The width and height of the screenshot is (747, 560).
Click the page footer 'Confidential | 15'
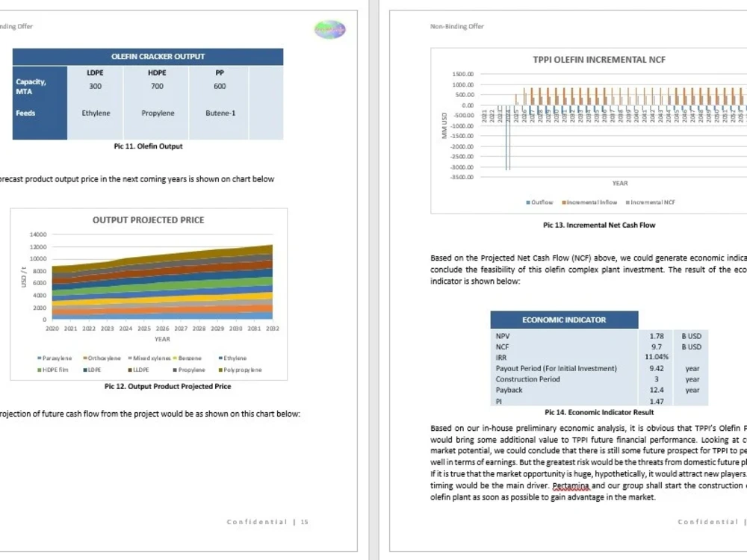[267, 522]
